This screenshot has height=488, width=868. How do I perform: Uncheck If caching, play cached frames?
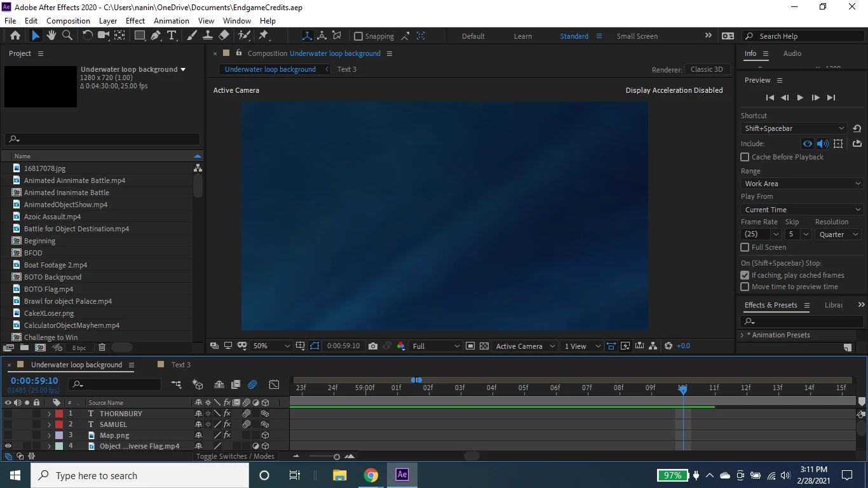point(745,275)
